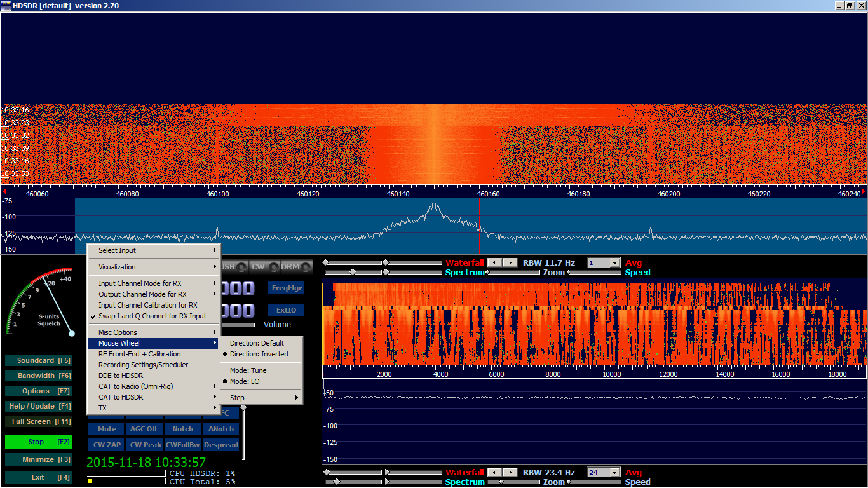
Task: Click Minimize [F3] button
Action: (38, 459)
